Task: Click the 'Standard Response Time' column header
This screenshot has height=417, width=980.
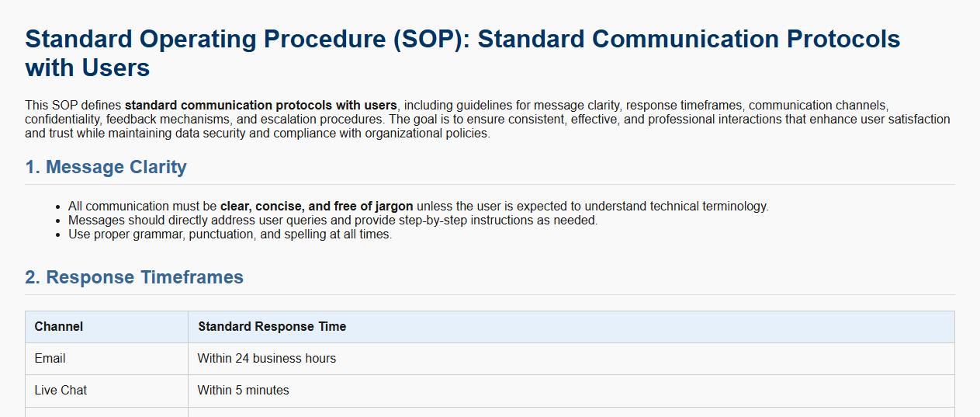Action: coord(272,327)
